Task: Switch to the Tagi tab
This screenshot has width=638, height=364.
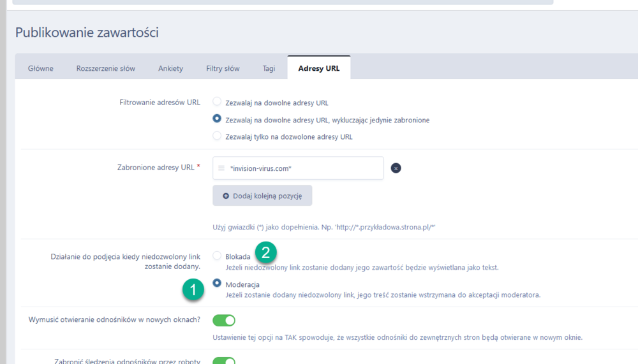Action: tap(269, 68)
